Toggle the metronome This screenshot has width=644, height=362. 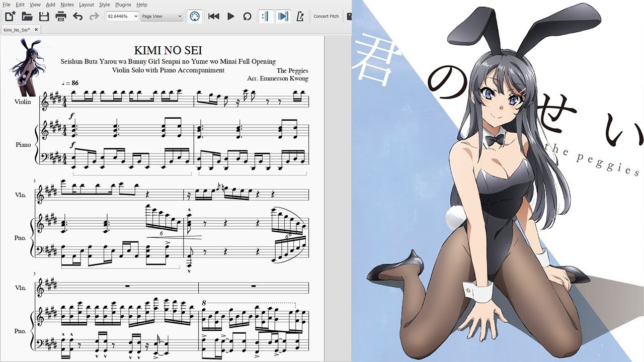click(300, 16)
